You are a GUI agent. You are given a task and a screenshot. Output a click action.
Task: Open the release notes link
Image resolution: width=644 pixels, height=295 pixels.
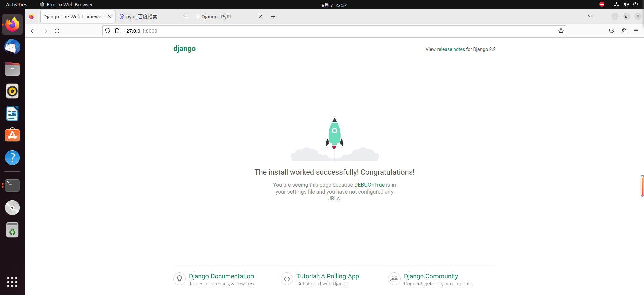pyautogui.click(x=451, y=49)
